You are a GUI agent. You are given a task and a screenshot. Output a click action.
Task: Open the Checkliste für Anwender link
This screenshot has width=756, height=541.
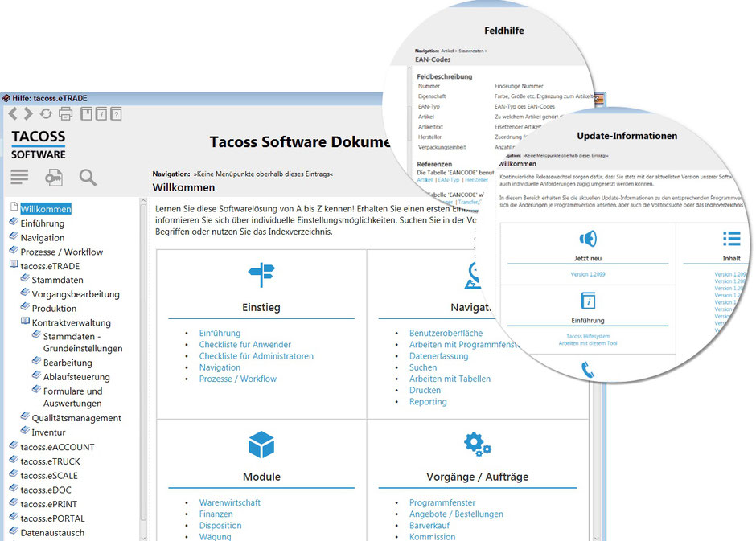tap(245, 344)
